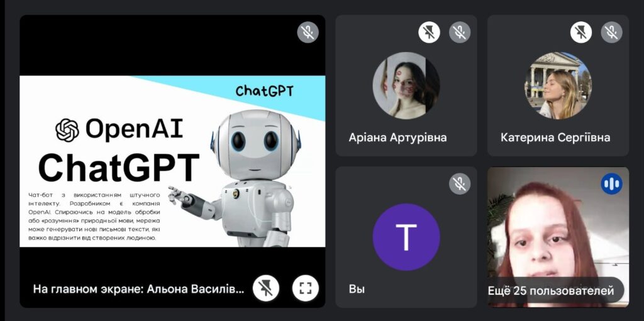Click 'На главном экране: Альона' caption
The height and width of the screenshot is (321, 644).
coord(138,289)
